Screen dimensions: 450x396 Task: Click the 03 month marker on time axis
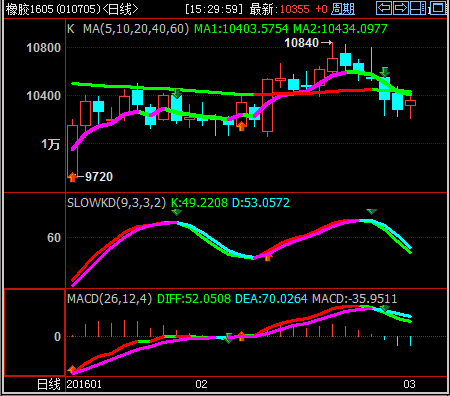pos(409,384)
